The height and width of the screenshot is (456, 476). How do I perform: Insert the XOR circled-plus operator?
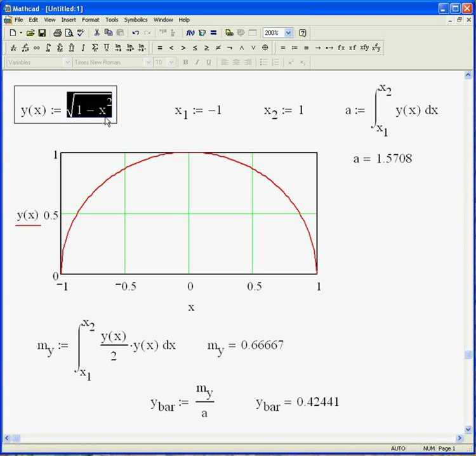coord(265,48)
